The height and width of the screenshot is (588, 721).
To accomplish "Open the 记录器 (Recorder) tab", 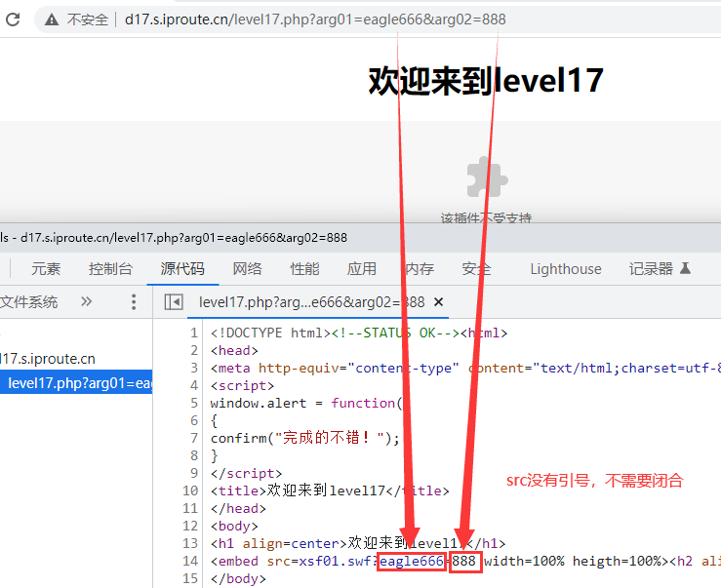I will [x=651, y=269].
